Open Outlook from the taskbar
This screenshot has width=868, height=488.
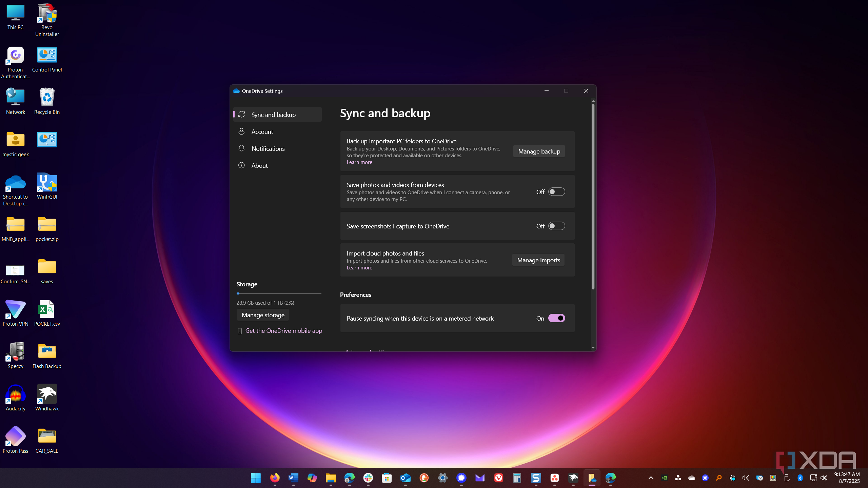(405, 478)
